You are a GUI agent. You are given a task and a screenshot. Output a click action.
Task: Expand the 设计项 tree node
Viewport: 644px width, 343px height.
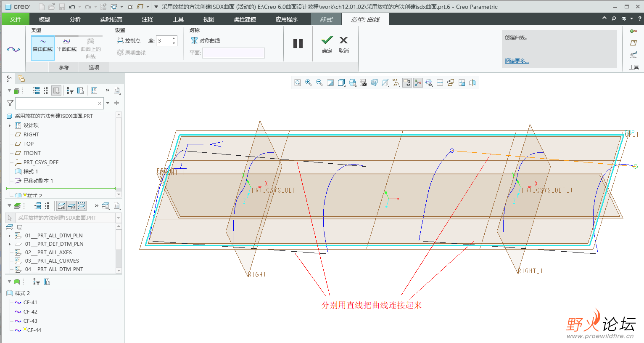(x=10, y=125)
